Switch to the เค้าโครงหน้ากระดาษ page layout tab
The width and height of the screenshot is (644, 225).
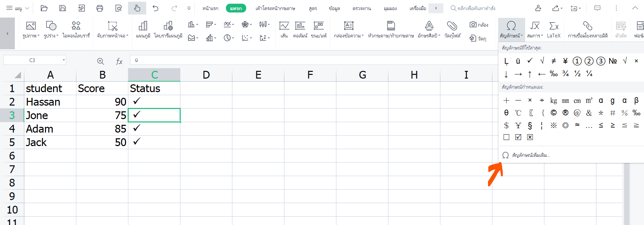(275, 8)
